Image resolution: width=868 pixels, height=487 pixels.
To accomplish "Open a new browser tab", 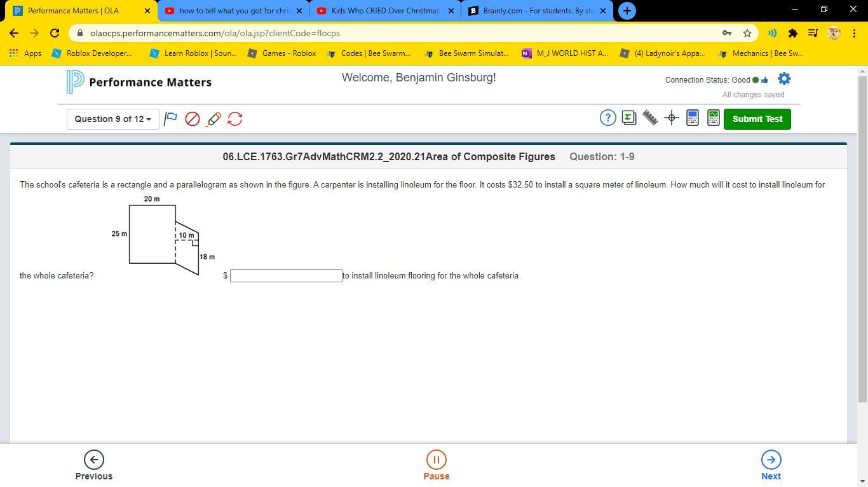I will (627, 11).
